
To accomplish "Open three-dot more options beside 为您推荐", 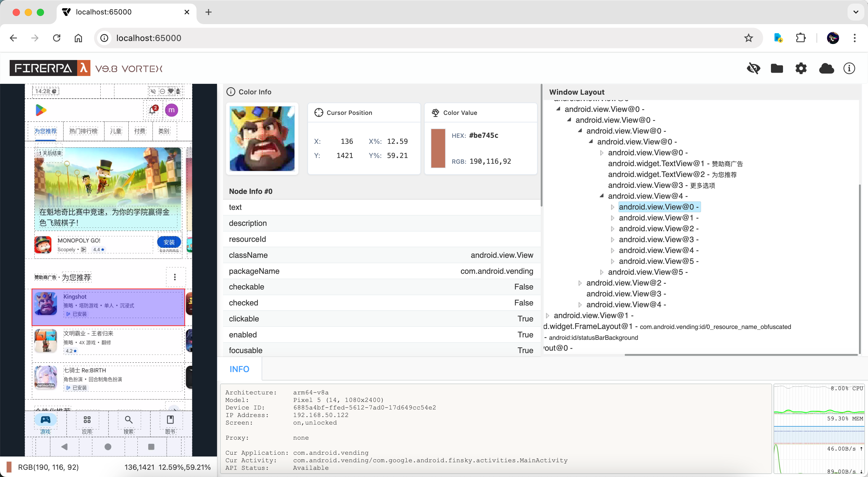I will click(175, 277).
